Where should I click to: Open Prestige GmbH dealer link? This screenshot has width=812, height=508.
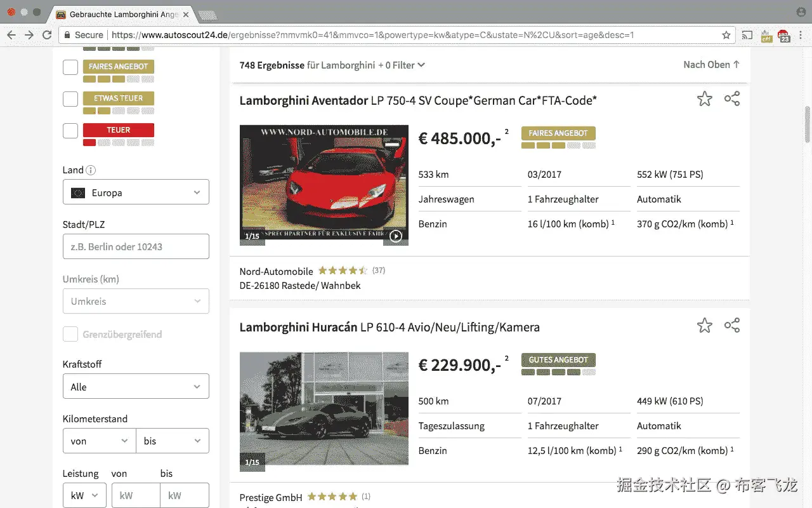pyautogui.click(x=271, y=497)
